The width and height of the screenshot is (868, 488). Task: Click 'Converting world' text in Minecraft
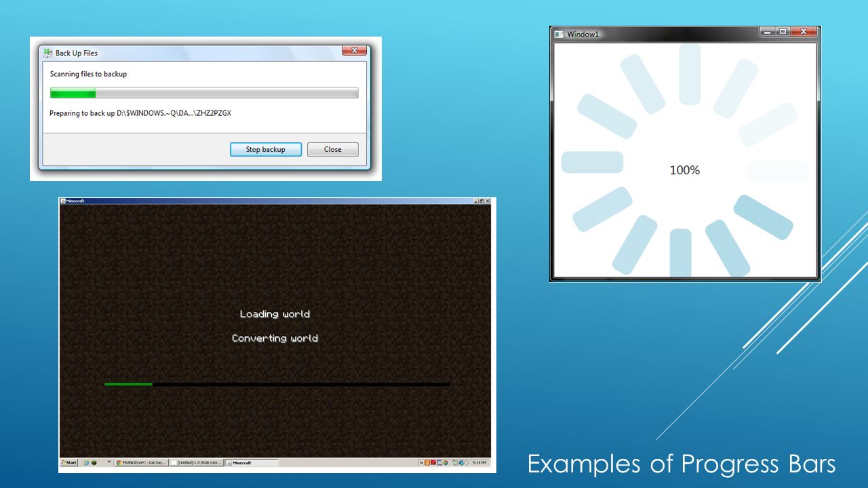click(275, 338)
